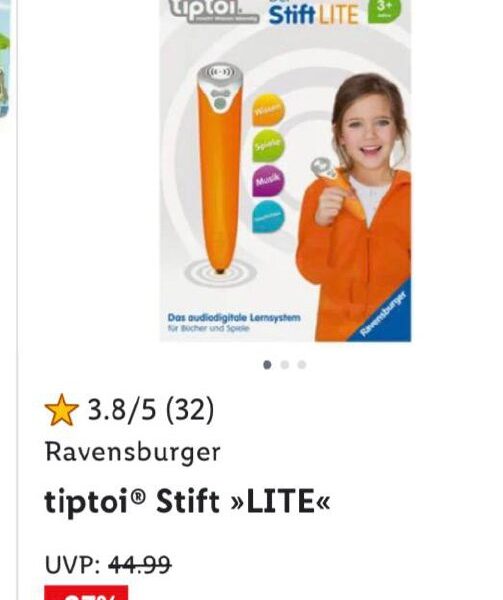Click the struck-through UVP 44.99 price
Image resolution: width=503 pixels, height=600 pixels.
(x=140, y=565)
